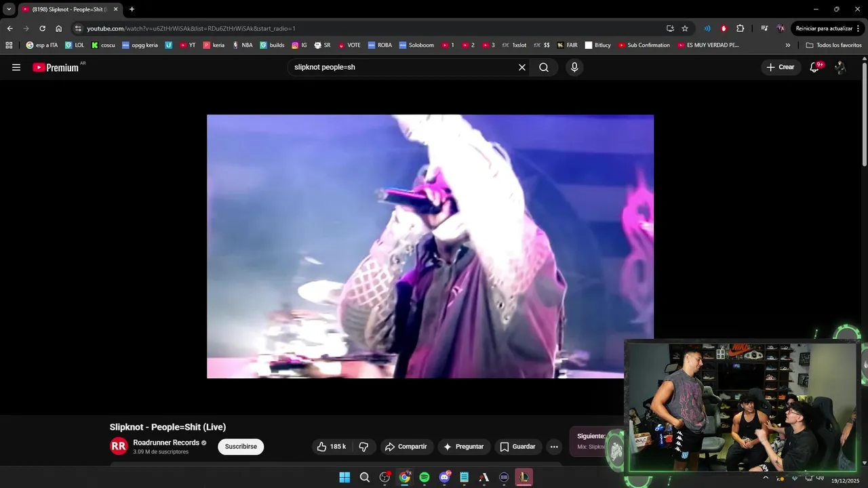Click Suscribirse to subscribe
This screenshot has height=488, width=868.
(241, 447)
